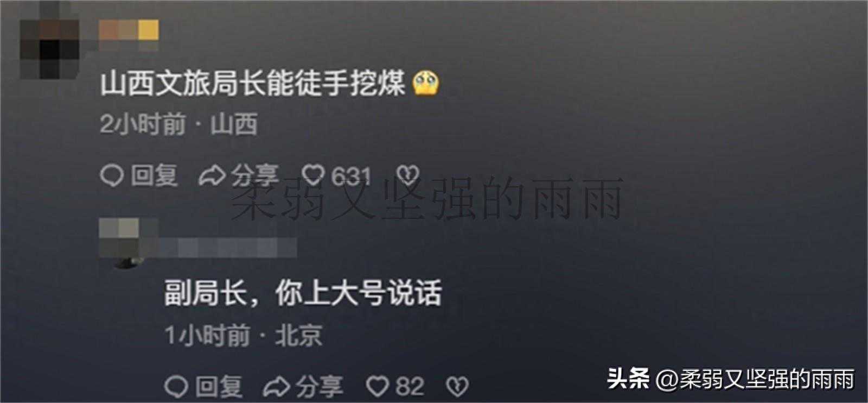Click reply bubble icon on Beijing comment
The image size is (868, 403).
[x=176, y=387]
